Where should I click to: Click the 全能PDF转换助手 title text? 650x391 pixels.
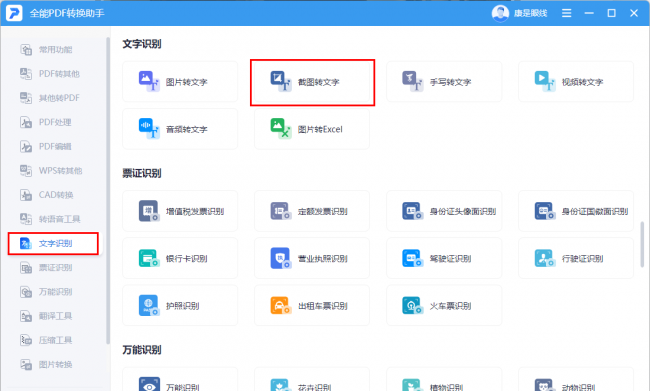click(x=67, y=13)
